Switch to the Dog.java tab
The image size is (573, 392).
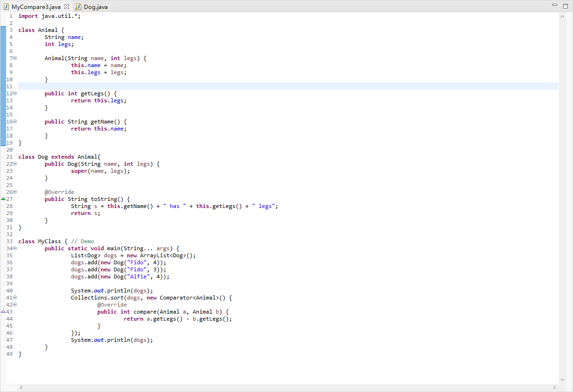(96, 7)
